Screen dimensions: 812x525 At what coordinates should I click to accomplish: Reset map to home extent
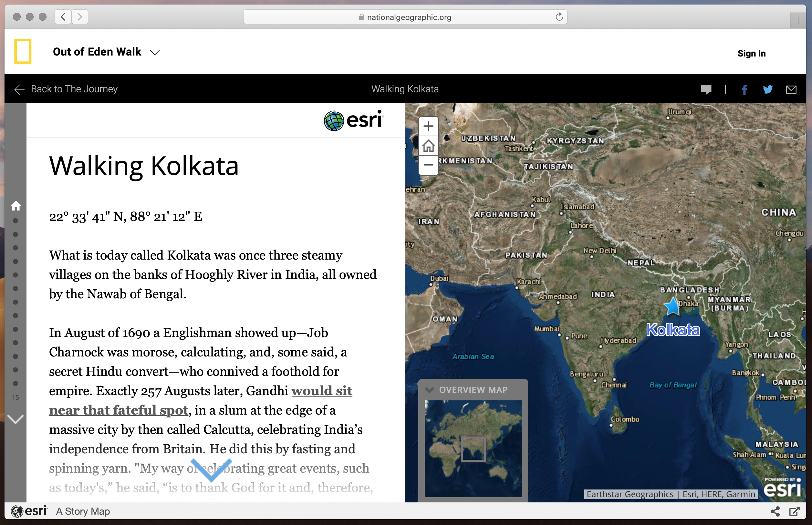coord(428,146)
